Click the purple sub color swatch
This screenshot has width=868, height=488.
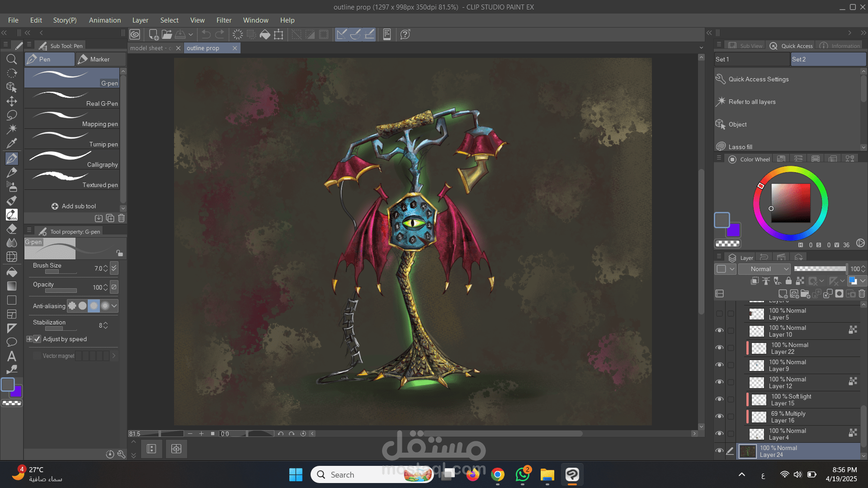coord(735,231)
